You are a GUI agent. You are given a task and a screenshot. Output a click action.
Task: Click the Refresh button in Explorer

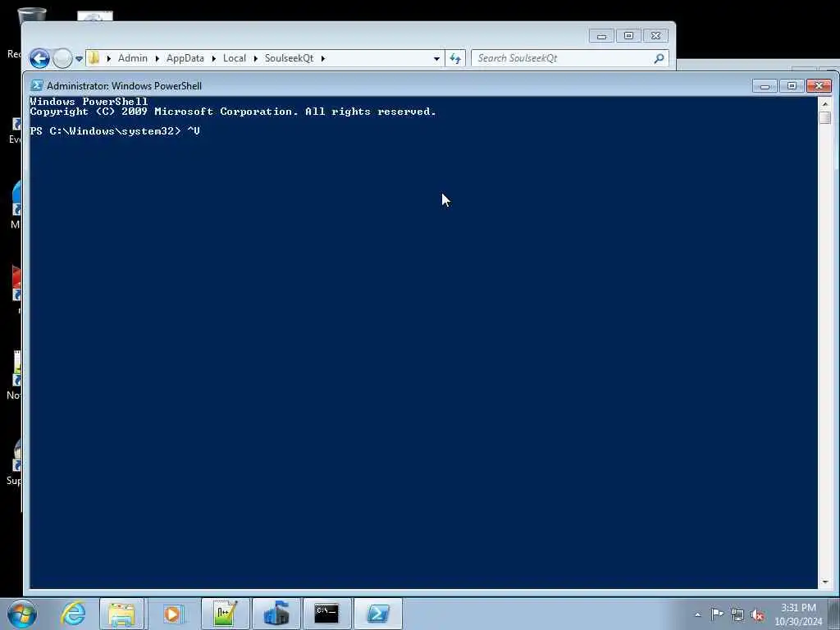tap(454, 58)
